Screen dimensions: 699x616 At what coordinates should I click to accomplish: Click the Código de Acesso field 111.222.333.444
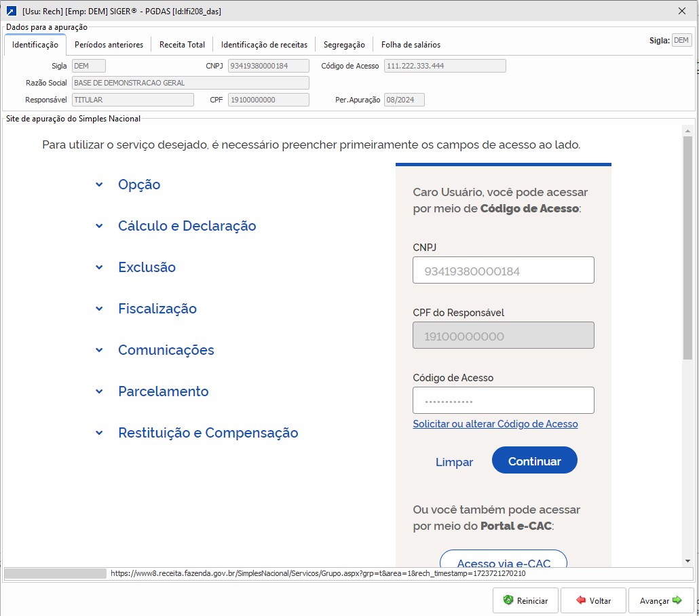point(445,66)
